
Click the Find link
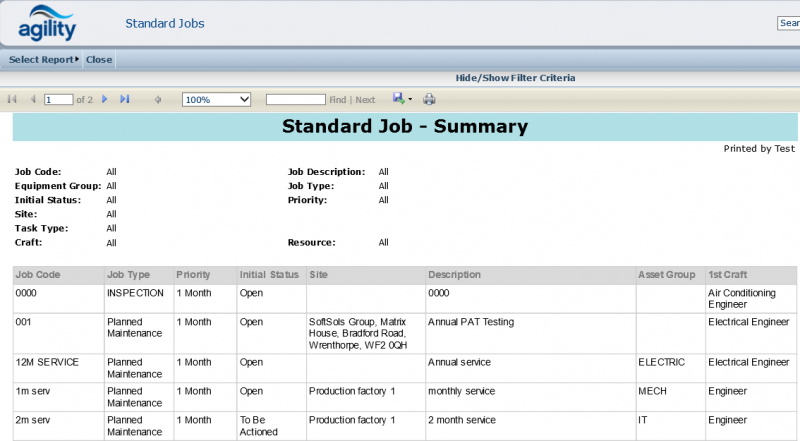[x=338, y=100]
